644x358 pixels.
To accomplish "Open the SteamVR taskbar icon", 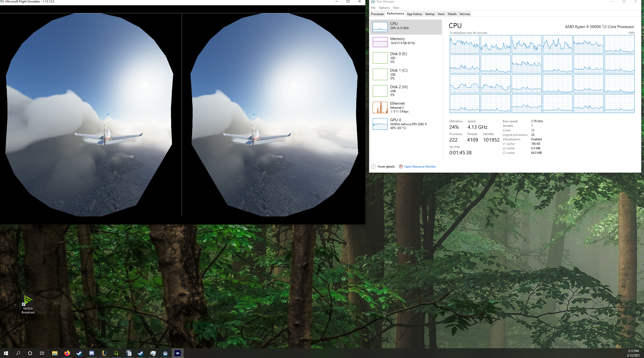I will point(165,353).
